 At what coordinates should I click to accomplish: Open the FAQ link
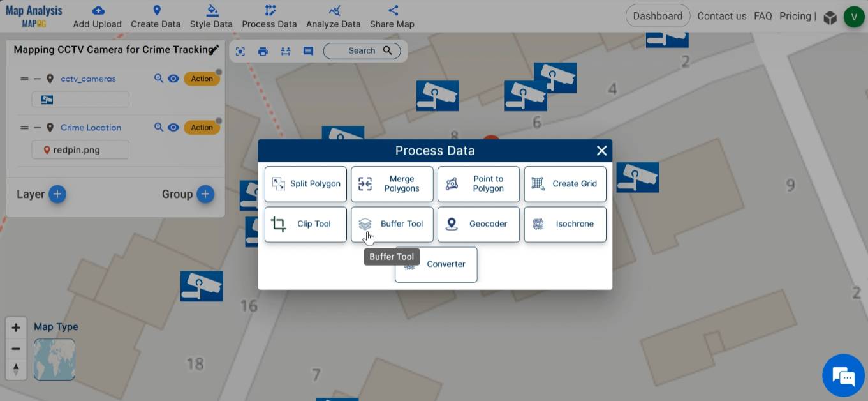[x=763, y=16]
